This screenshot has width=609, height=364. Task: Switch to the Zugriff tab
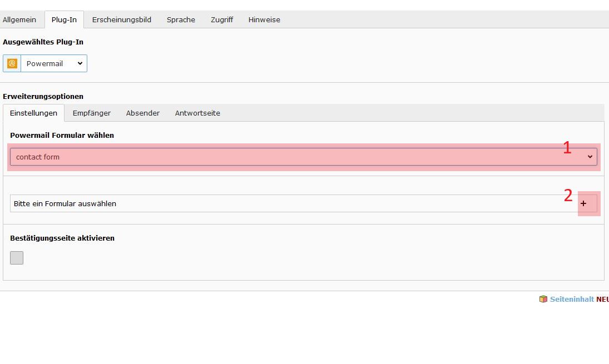click(x=222, y=19)
